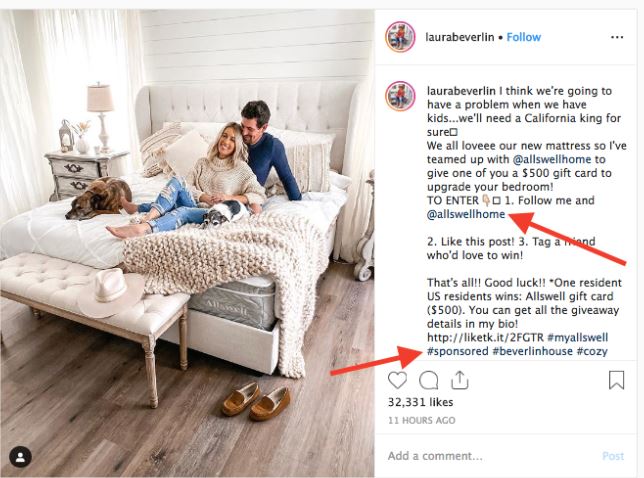Visit @allswellhome mention under TO ENTER
Image resolution: width=644 pixels, height=478 pixels.
(x=466, y=214)
